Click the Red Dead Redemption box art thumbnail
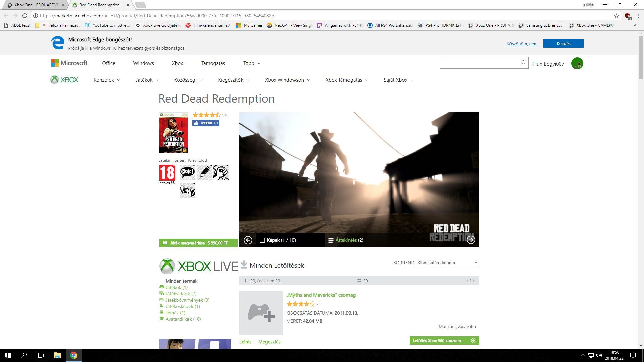Viewport: 644px width, 362px height. coord(173,133)
